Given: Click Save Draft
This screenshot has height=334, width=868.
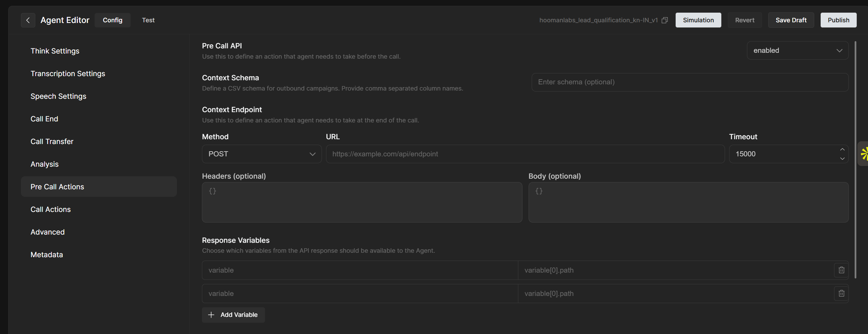Looking at the screenshot, I should click(x=791, y=20).
